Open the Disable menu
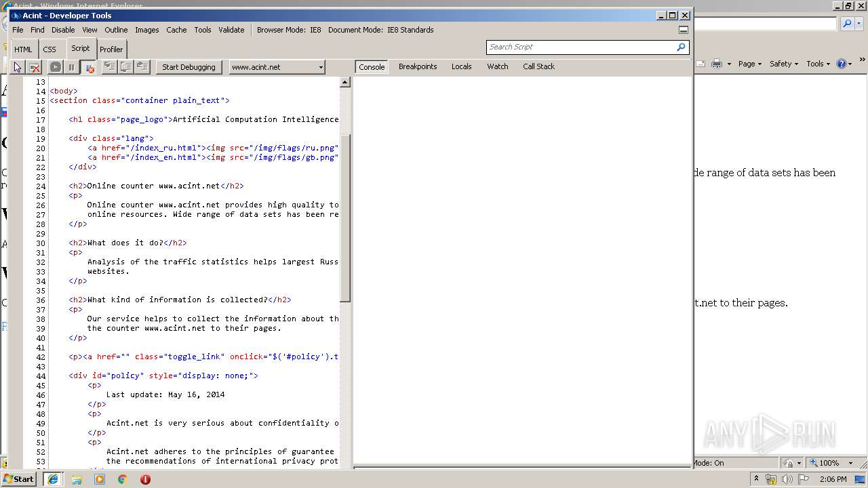Screen dimensions: 868x488 (63, 30)
